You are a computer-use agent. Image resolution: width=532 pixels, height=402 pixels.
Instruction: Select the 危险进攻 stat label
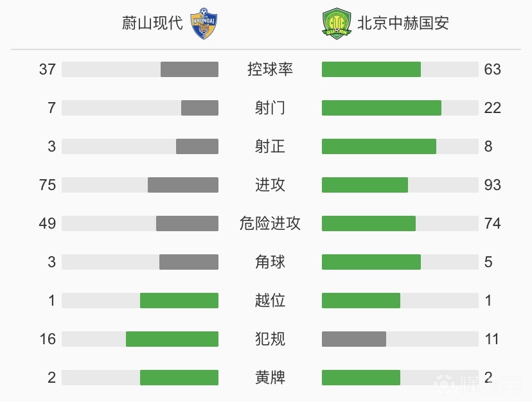(x=270, y=223)
